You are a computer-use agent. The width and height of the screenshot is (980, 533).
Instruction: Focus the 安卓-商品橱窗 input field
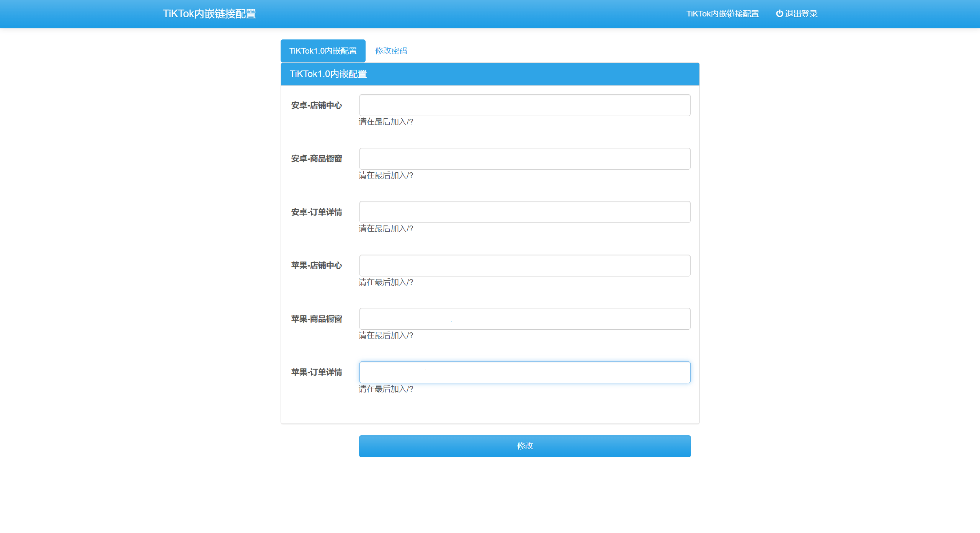524,159
